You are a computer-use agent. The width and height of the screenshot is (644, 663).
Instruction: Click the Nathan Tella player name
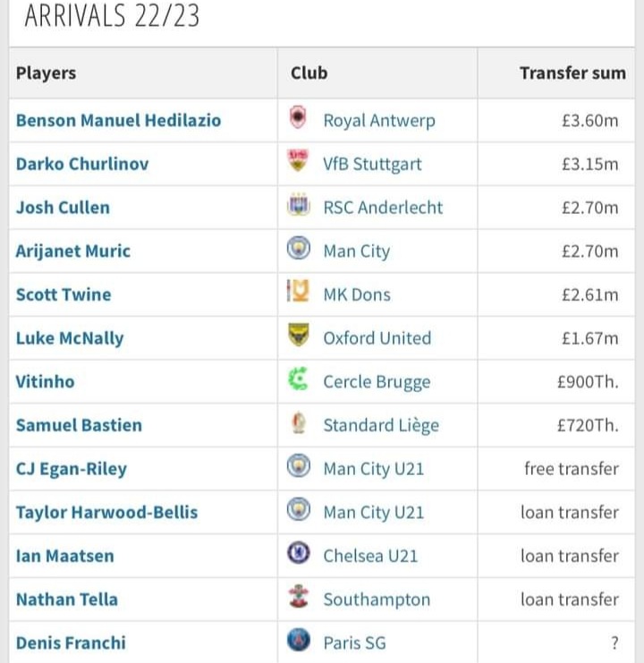pos(67,599)
